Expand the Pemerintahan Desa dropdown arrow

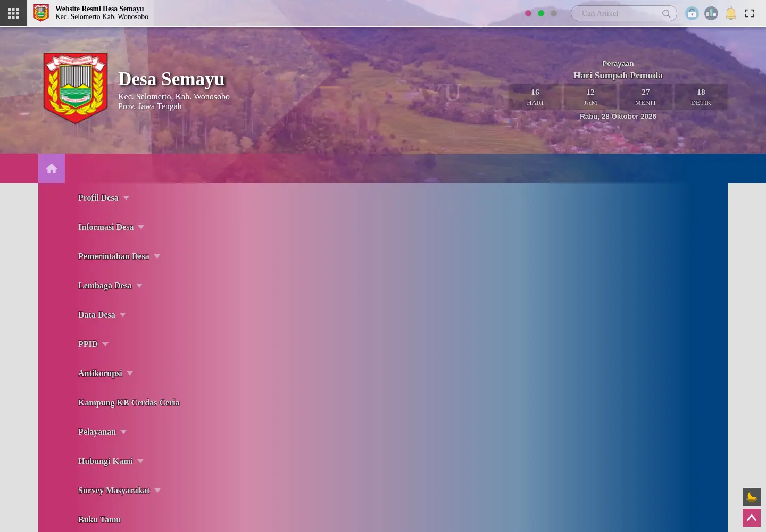pos(157,256)
